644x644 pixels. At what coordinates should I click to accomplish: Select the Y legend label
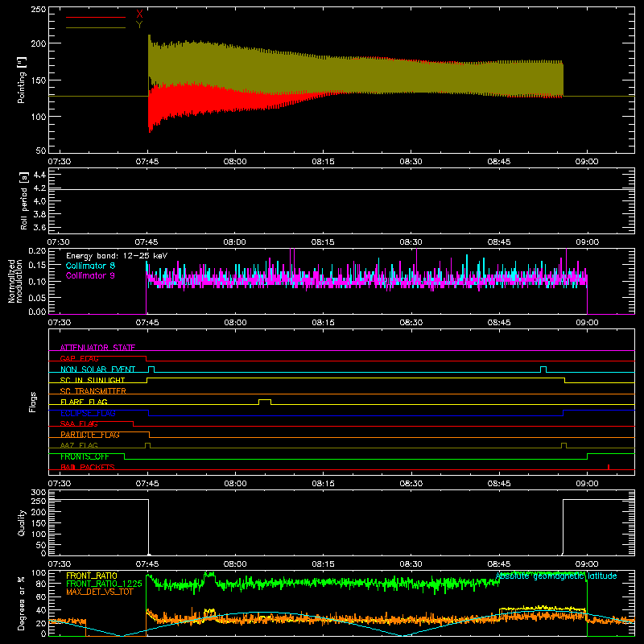[x=139, y=25]
